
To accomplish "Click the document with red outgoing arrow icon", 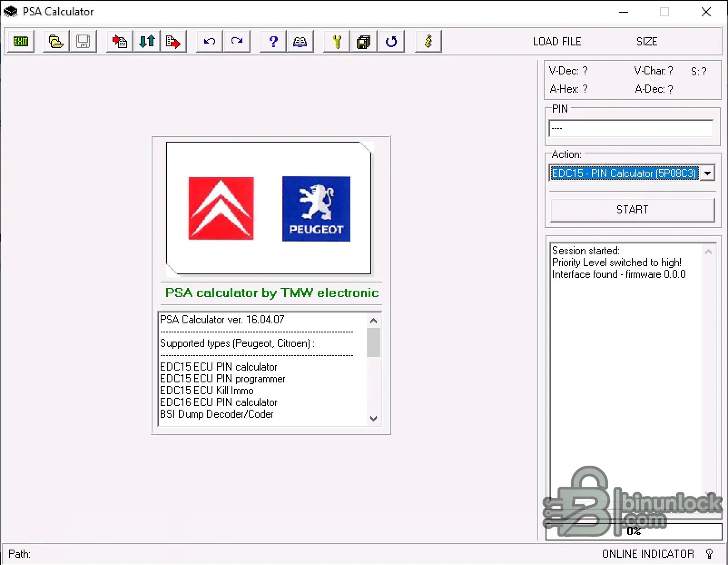I will tap(173, 42).
